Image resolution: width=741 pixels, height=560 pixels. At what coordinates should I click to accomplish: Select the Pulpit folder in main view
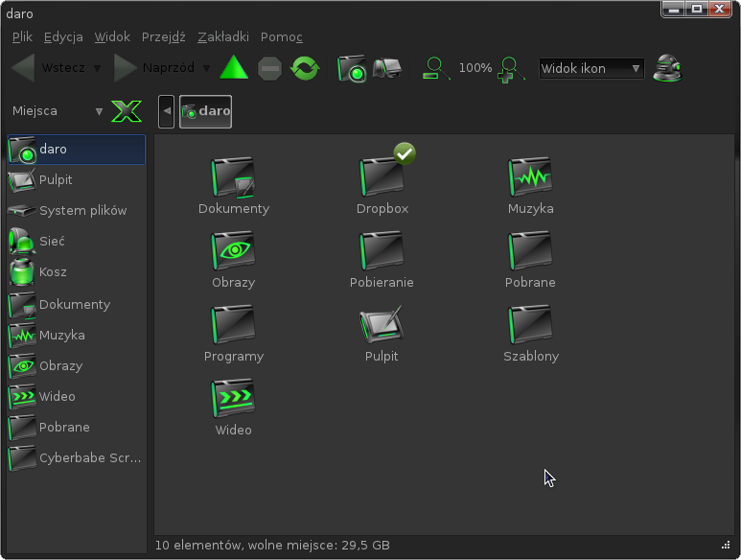point(382,333)
